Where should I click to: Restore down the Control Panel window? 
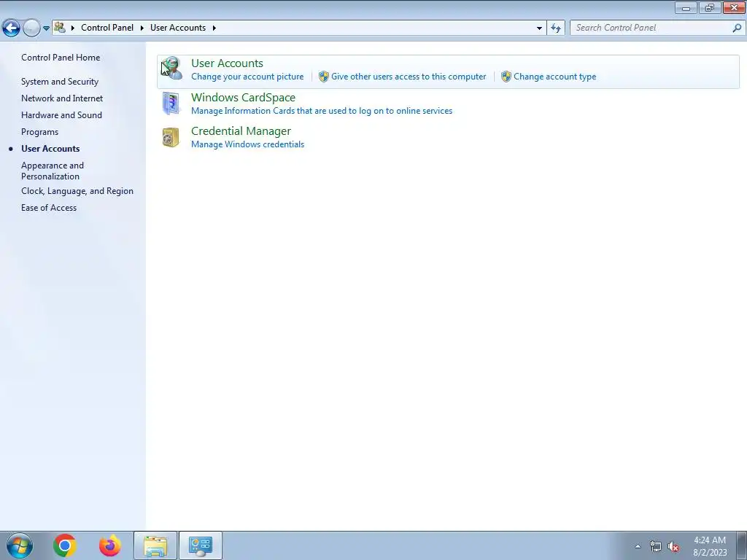710,8
